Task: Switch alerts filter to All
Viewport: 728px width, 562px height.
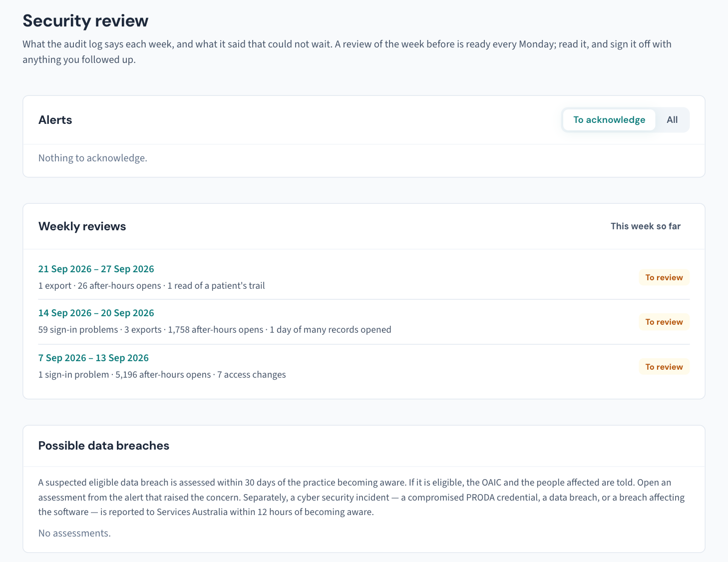Action: 672,120
